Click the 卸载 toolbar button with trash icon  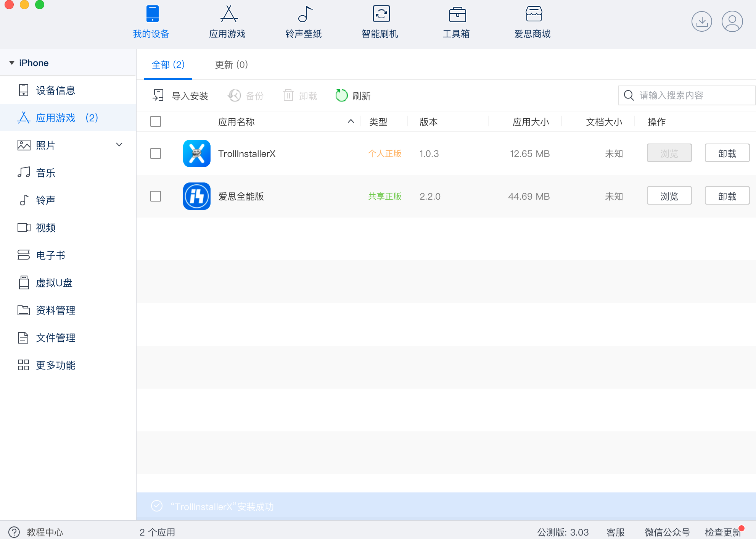pos(300,96)
